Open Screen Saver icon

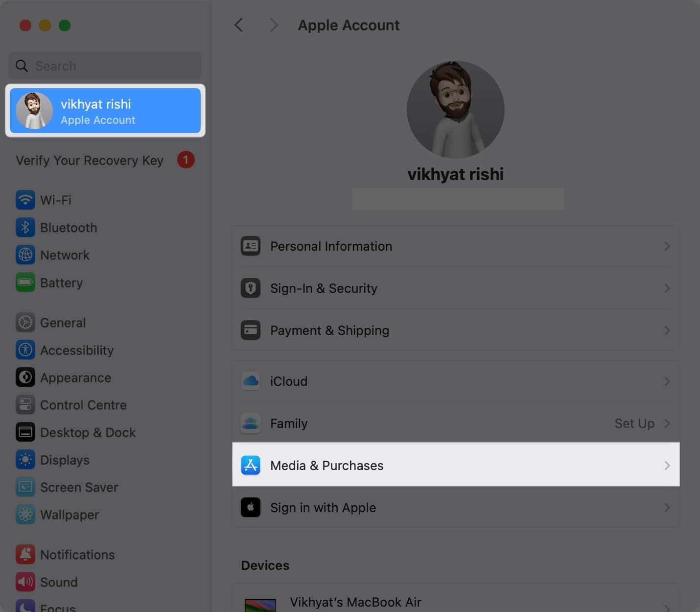pos(25,487)
